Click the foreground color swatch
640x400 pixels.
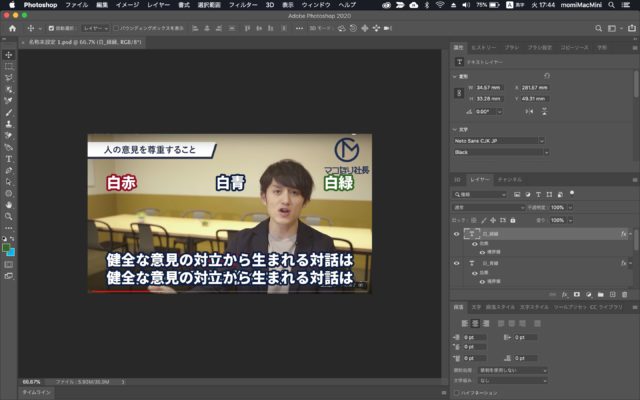click(x=6, y=248)
